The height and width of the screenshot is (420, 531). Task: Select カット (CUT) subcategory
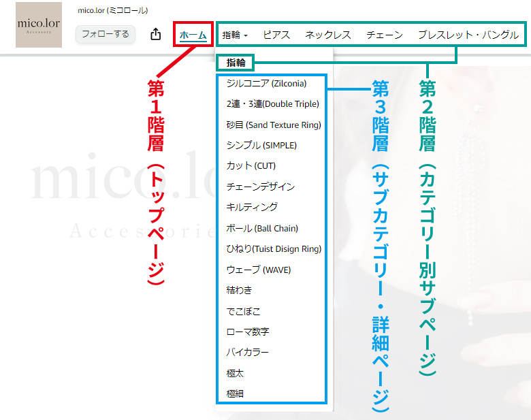tap(251, 166)
